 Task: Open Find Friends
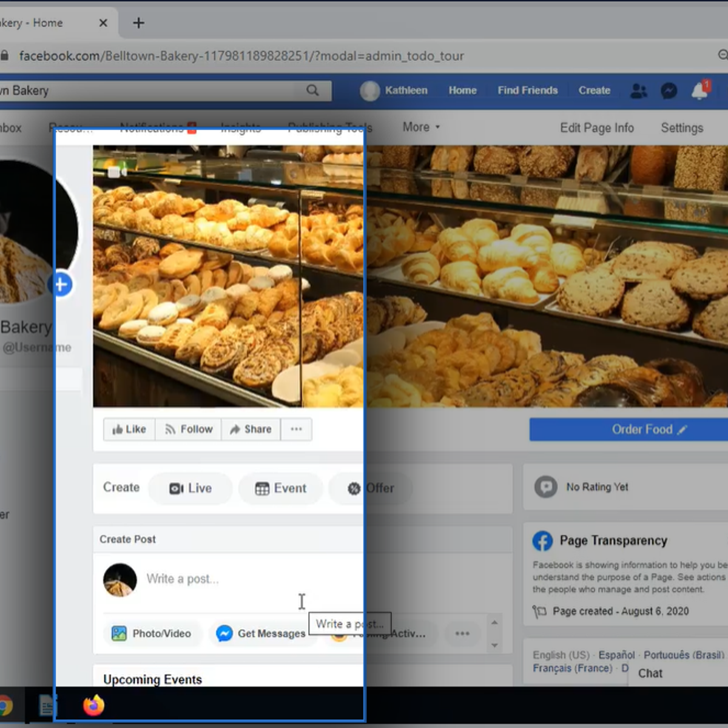528,90
